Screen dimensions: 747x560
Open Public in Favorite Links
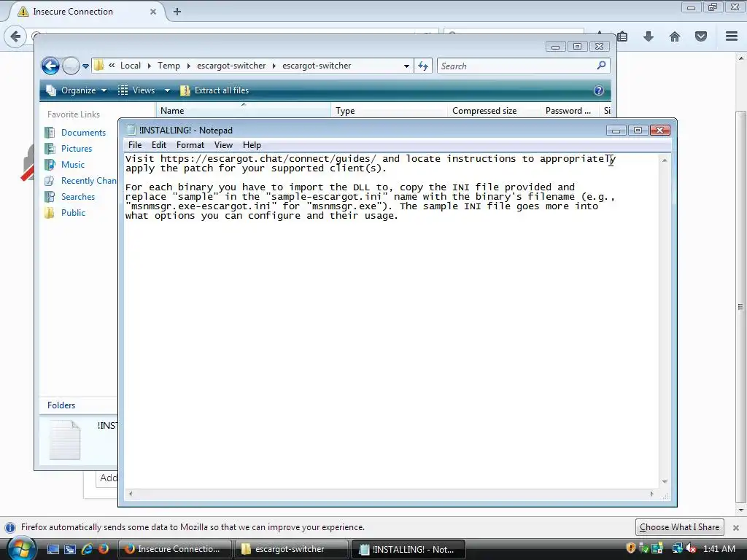point(73,213)
